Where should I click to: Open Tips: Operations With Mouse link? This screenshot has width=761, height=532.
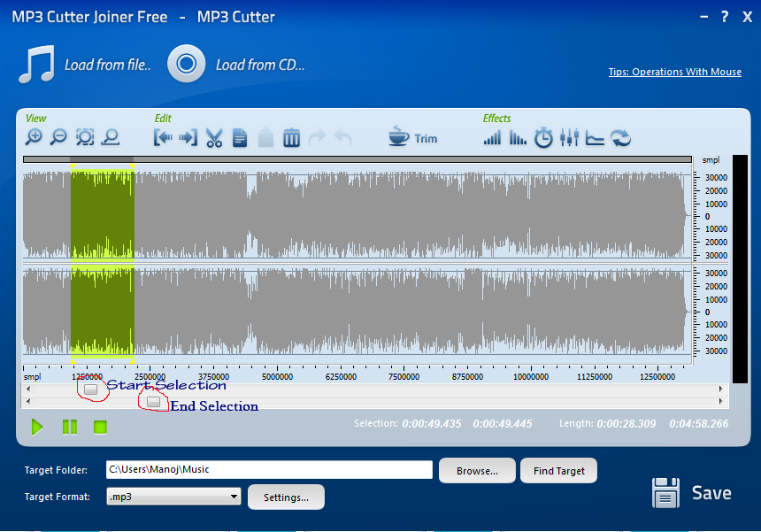[674, 72]
